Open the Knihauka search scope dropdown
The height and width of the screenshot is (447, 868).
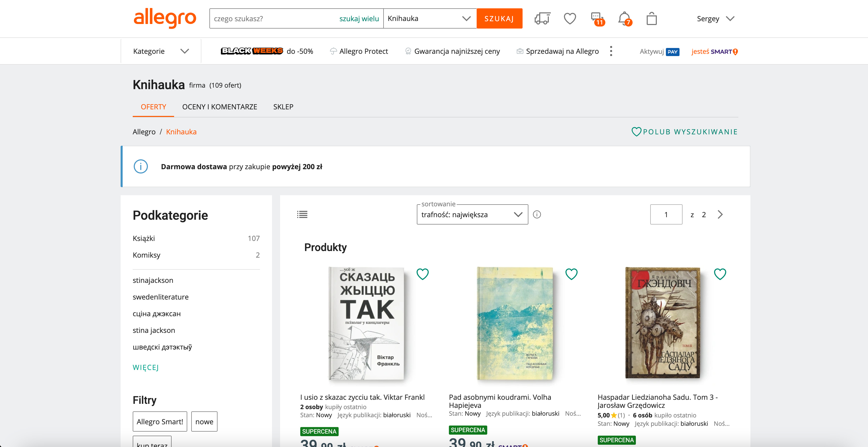(430, 18)
